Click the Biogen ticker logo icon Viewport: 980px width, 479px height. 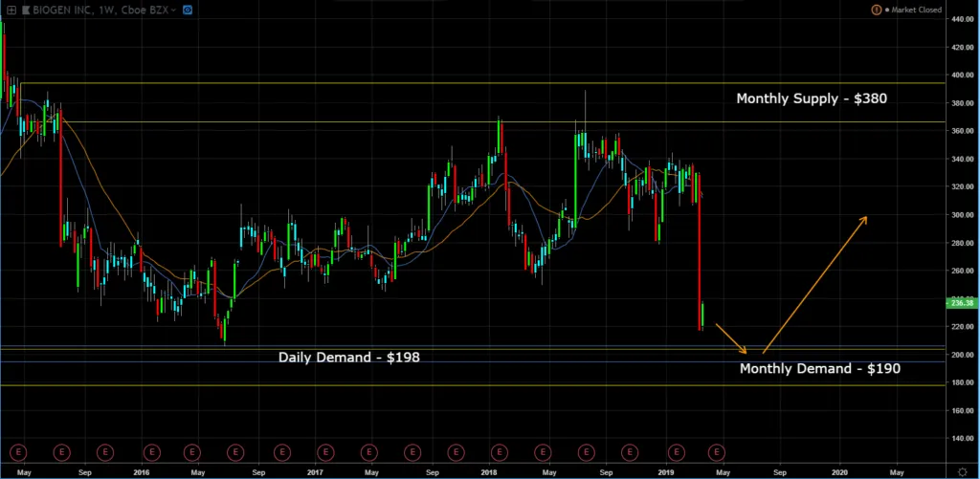pos(26,10)
